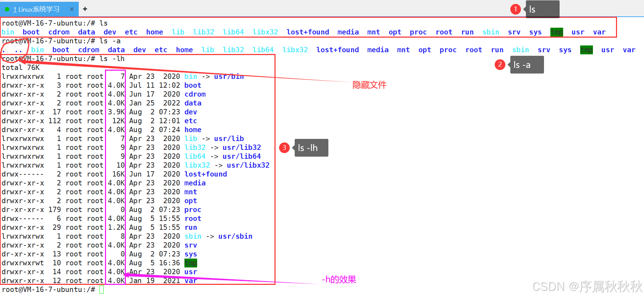
Task: Click "lost+found" in the first ls output row
Action: tap(308, 32)
